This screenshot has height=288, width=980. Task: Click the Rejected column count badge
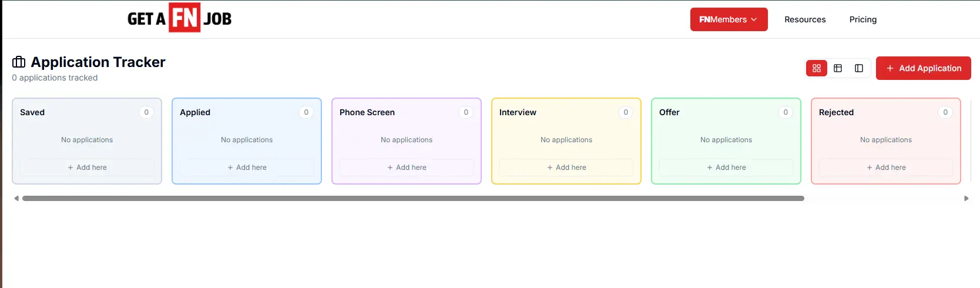pyautogui.click(x=945, y=112)
